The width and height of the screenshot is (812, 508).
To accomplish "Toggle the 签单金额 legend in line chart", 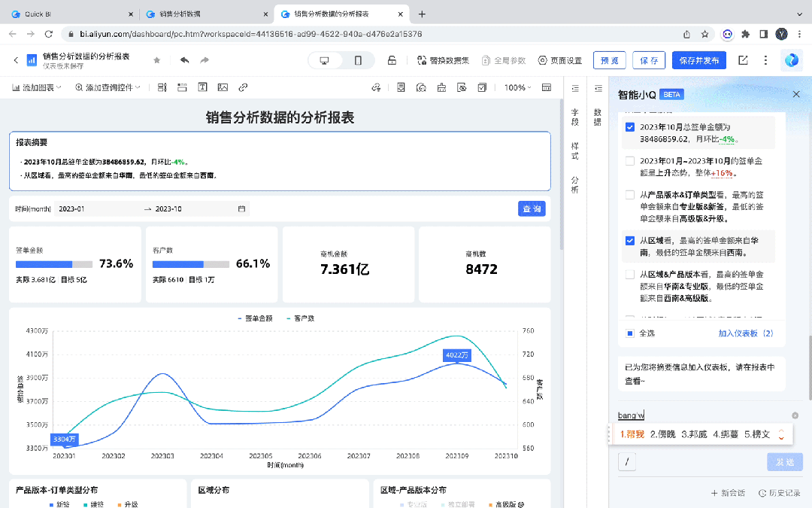I will coord(255,318).
